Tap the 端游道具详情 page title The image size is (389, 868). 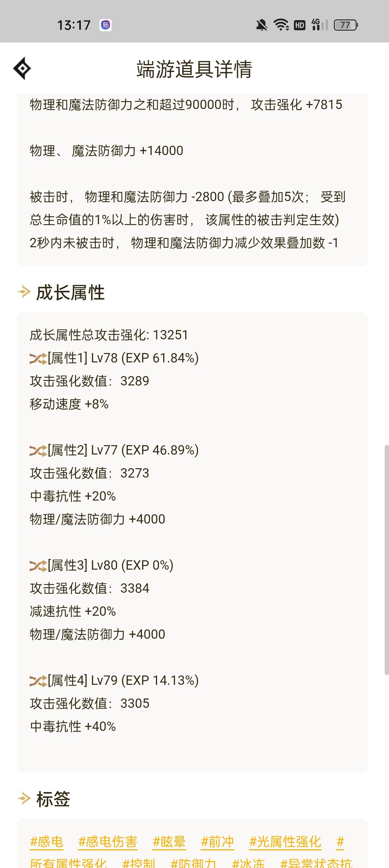click(194, 69)
